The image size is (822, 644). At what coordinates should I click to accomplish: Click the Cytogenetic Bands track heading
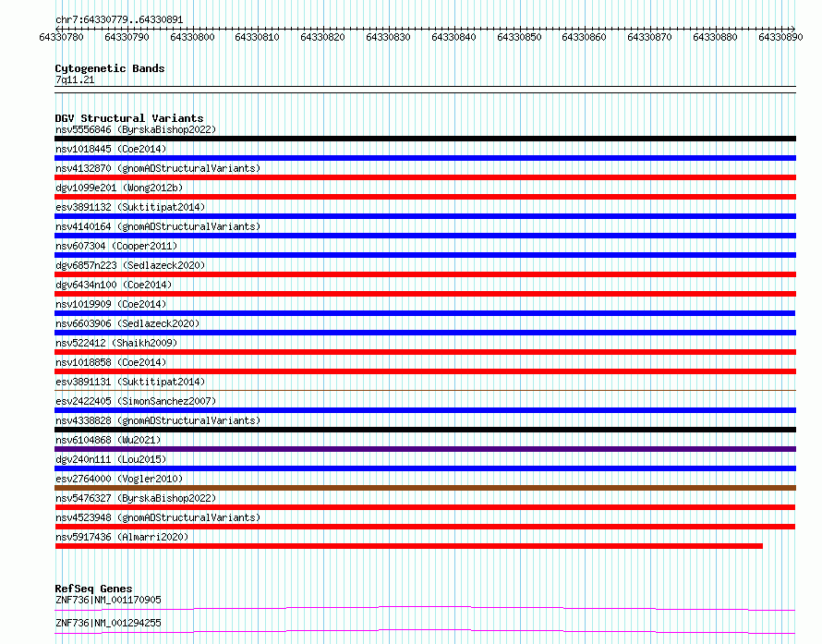pos(110,68)
